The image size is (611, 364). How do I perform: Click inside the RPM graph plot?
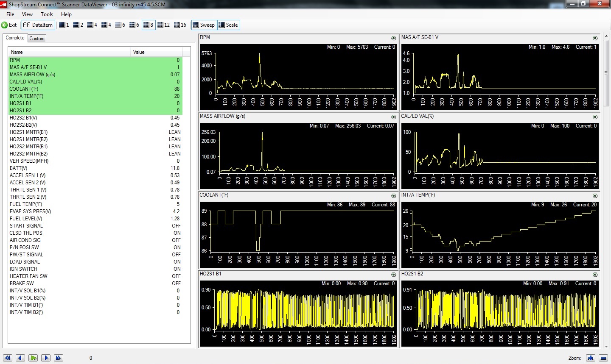click(298, 77)
